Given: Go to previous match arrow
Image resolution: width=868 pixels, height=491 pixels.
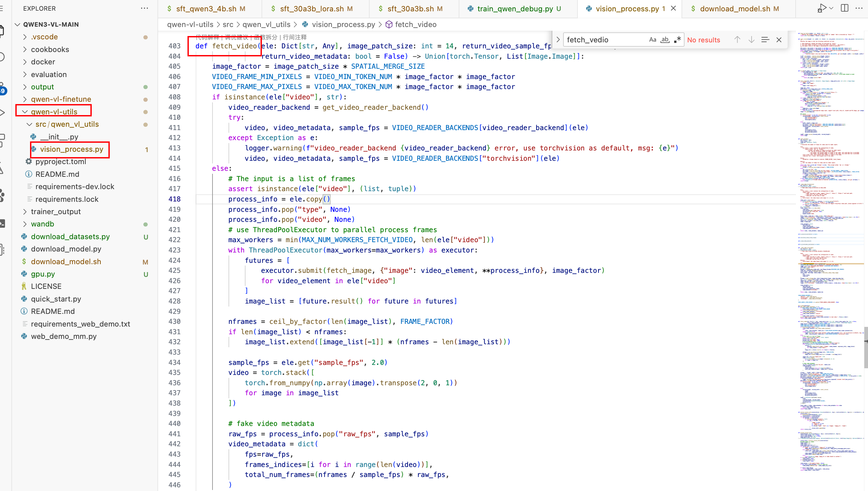Looking at the screenshot, I should coord(737,40).
